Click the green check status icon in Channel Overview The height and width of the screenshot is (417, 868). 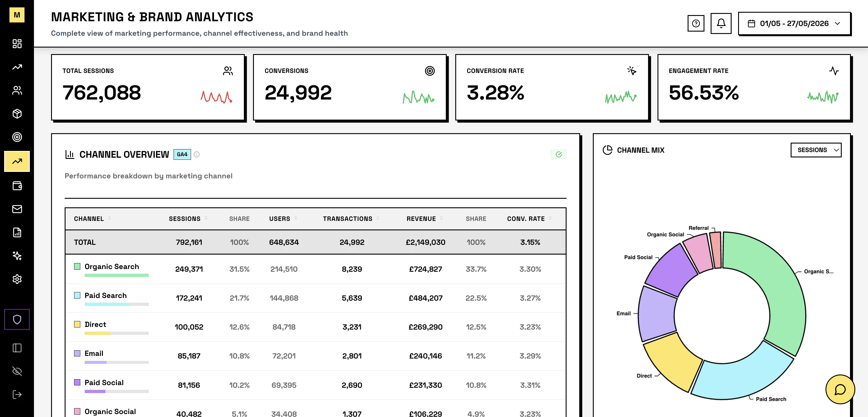pos(559,154)
